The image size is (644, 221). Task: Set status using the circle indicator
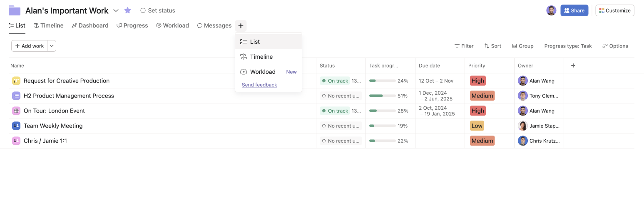coord(143,10)
